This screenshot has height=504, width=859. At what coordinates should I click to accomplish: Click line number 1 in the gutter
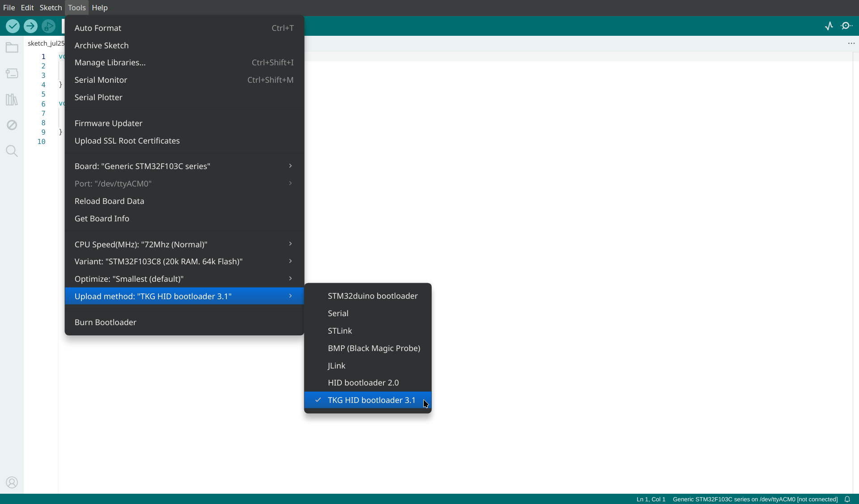coord(43,57)
